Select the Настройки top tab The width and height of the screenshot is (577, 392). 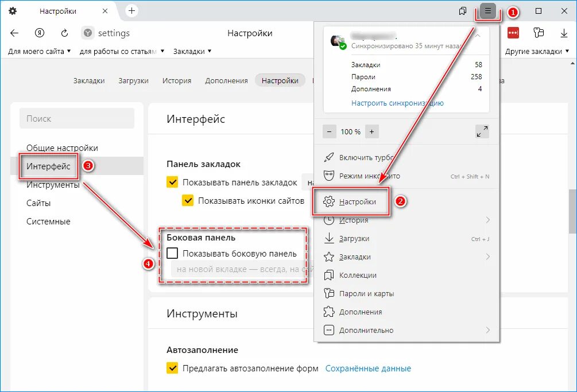point(280,80)
